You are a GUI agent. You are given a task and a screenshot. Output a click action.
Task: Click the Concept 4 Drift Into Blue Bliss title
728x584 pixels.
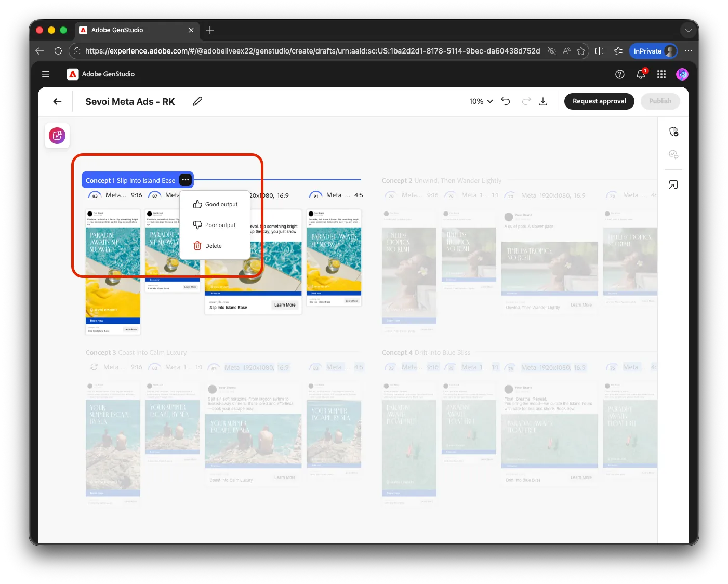pos(426,353)
